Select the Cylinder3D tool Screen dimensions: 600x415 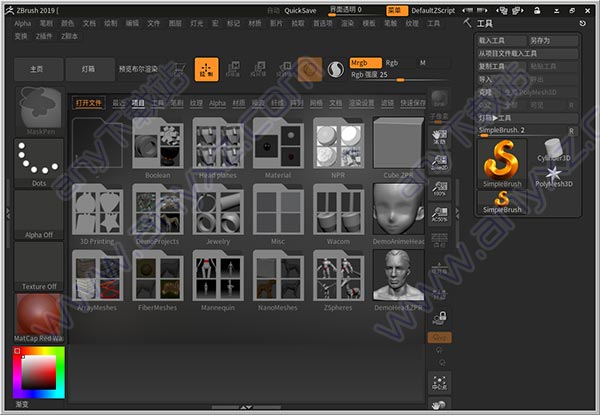click(553, 150)
